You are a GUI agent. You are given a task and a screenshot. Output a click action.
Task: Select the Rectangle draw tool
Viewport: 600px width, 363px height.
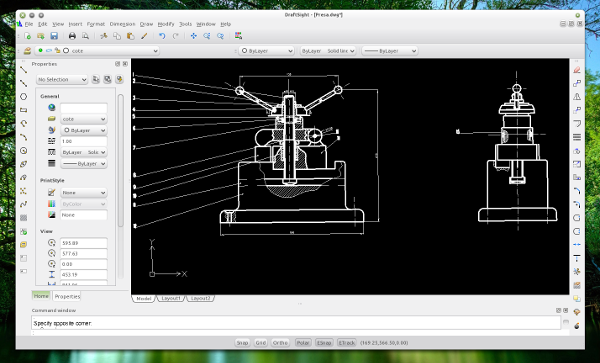click(x=24, y=110)
